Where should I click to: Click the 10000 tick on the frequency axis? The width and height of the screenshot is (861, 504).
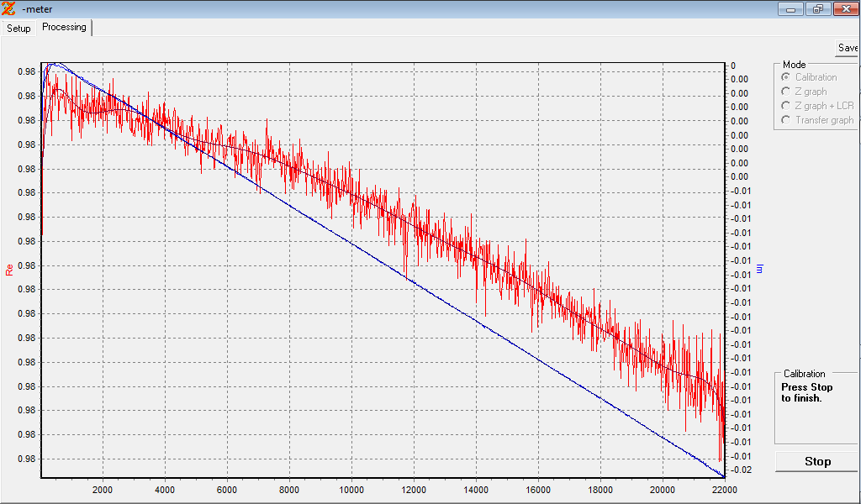coord(351,491)
